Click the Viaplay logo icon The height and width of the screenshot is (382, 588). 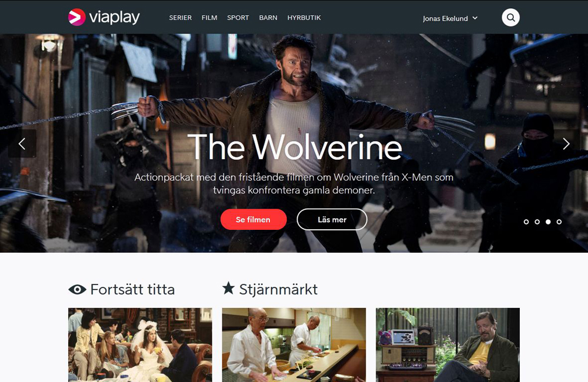77,17
